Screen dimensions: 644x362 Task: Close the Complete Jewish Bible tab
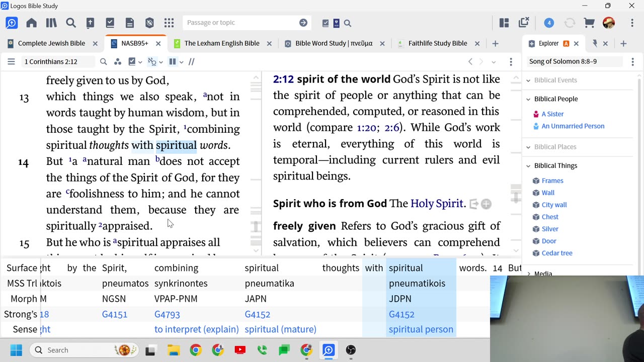[95, 44]
